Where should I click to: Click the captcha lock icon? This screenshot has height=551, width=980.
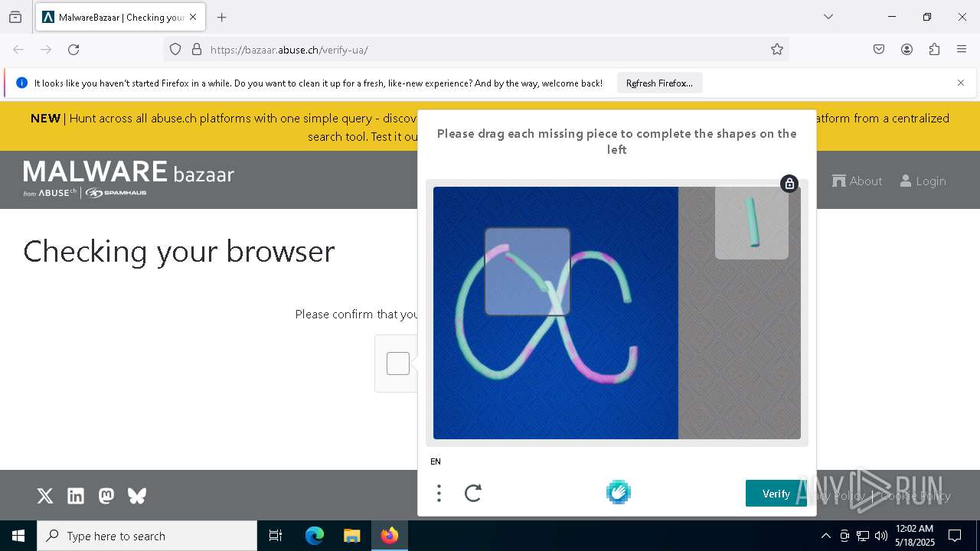789,184
